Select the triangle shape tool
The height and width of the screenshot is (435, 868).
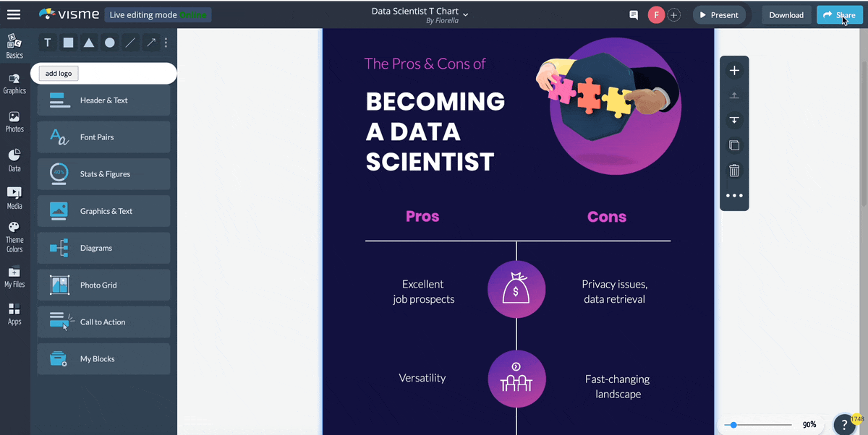pos(88,43)
